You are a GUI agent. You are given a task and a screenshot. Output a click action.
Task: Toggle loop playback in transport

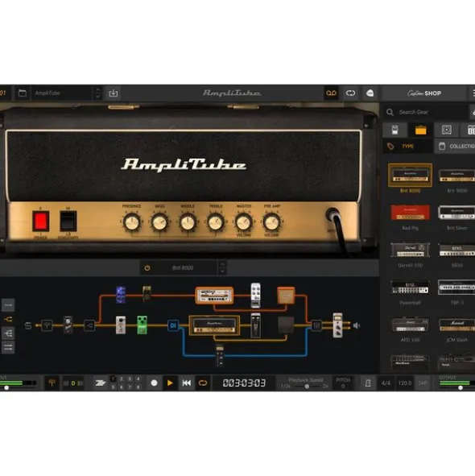pos(203,383)
